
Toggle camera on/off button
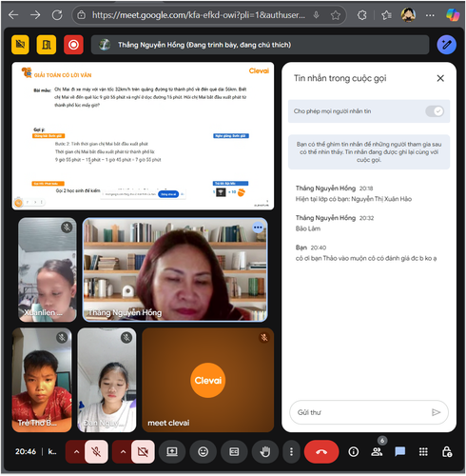point(143,452)
